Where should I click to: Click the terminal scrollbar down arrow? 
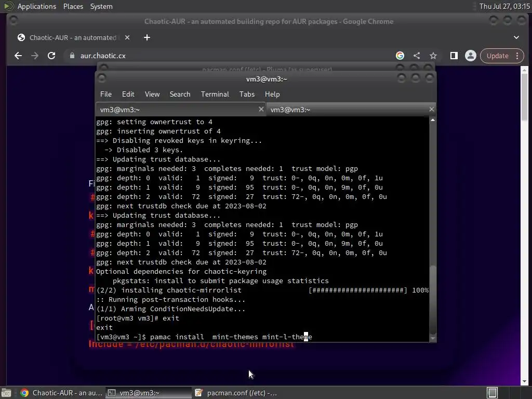pos(433,338)
